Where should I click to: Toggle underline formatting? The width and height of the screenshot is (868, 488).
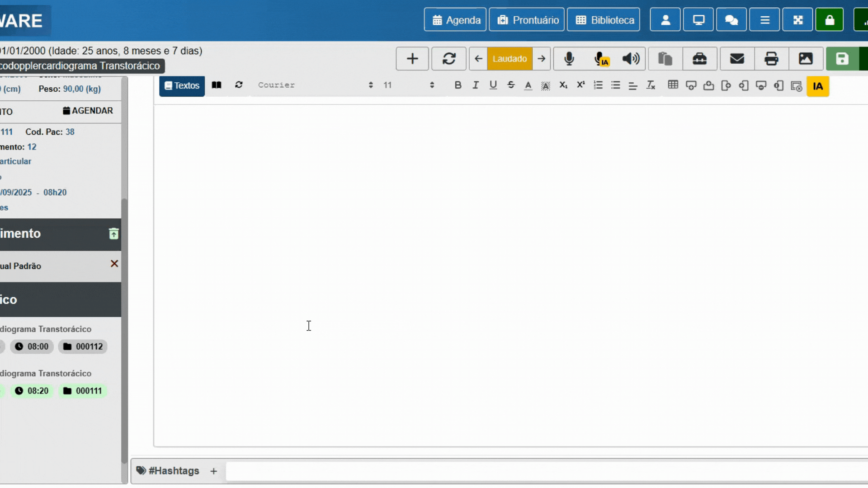[x=493, y=85]
